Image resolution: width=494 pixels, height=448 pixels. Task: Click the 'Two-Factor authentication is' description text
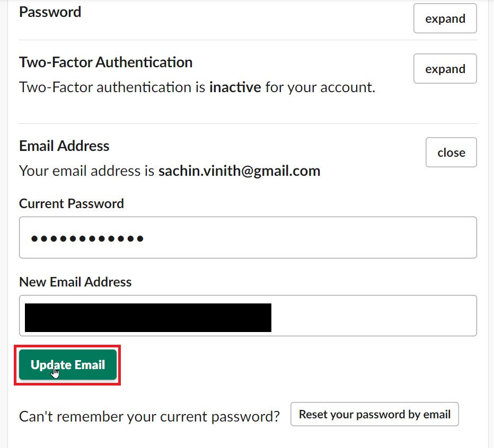pyautogui.click(x=112, y=87)
